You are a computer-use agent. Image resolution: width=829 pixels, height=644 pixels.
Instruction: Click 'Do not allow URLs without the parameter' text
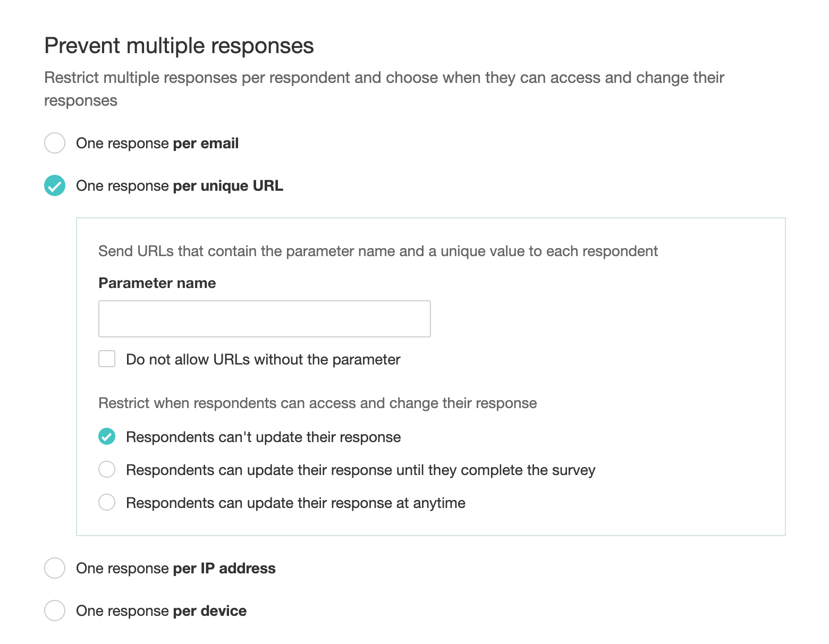click(x=263, y=360)
